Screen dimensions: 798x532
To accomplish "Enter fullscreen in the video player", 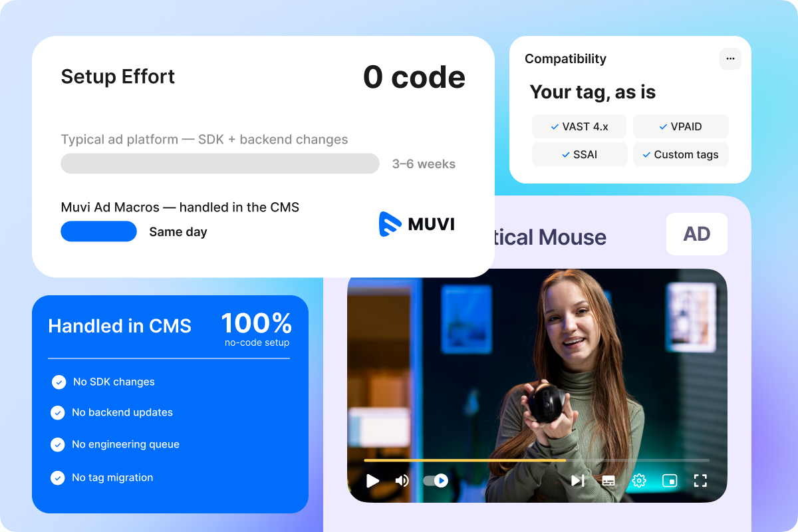I will pos(700,480).
